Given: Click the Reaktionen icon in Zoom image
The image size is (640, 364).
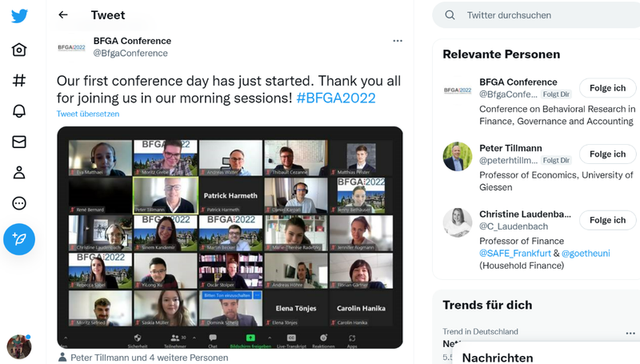Looking at the screenshot, I should pos(323,338).
